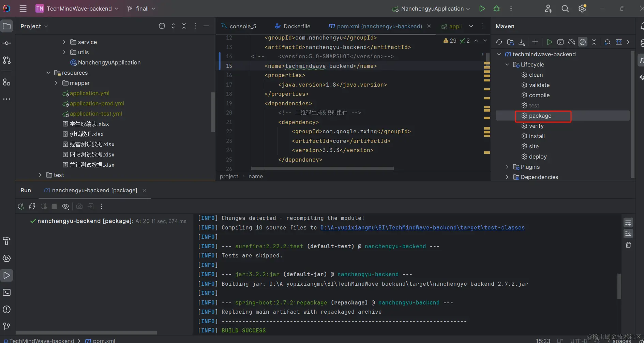
Task: Select opened file locate icon in Project panel
Action: tap(162, 26)
